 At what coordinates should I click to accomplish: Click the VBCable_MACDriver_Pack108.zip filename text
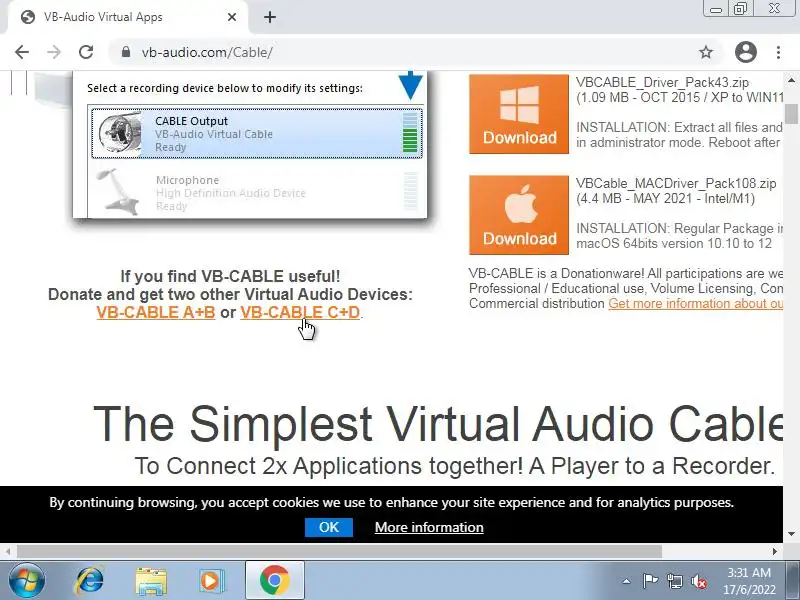[x=676, y=183]
